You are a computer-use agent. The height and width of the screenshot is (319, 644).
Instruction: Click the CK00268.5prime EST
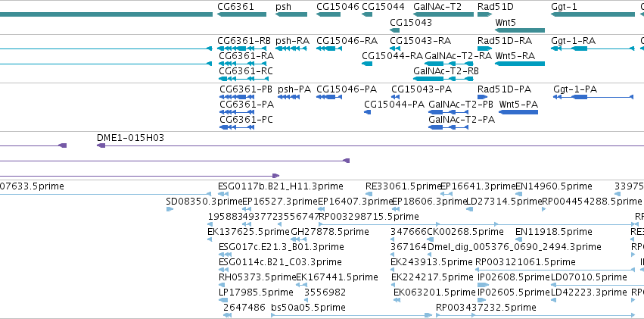click(431, 239)
